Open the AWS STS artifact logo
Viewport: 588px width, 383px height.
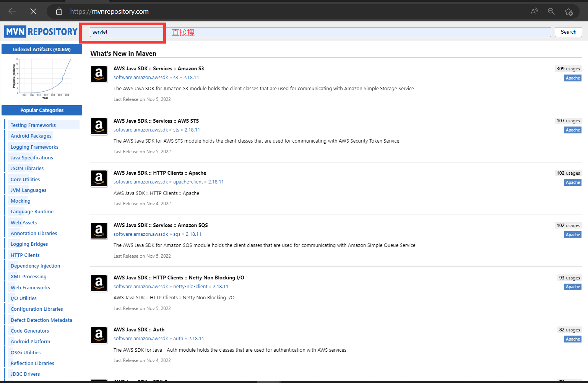coord(99,126)
